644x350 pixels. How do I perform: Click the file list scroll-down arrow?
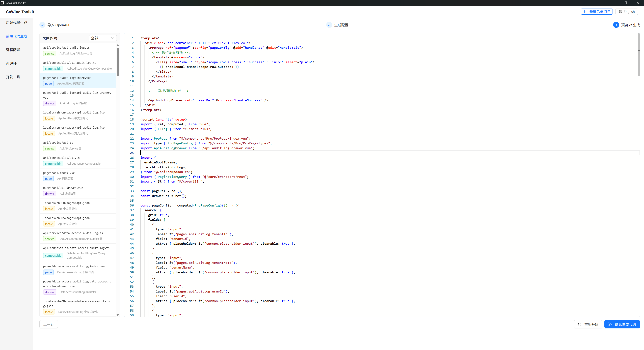(x=118, y=315)
